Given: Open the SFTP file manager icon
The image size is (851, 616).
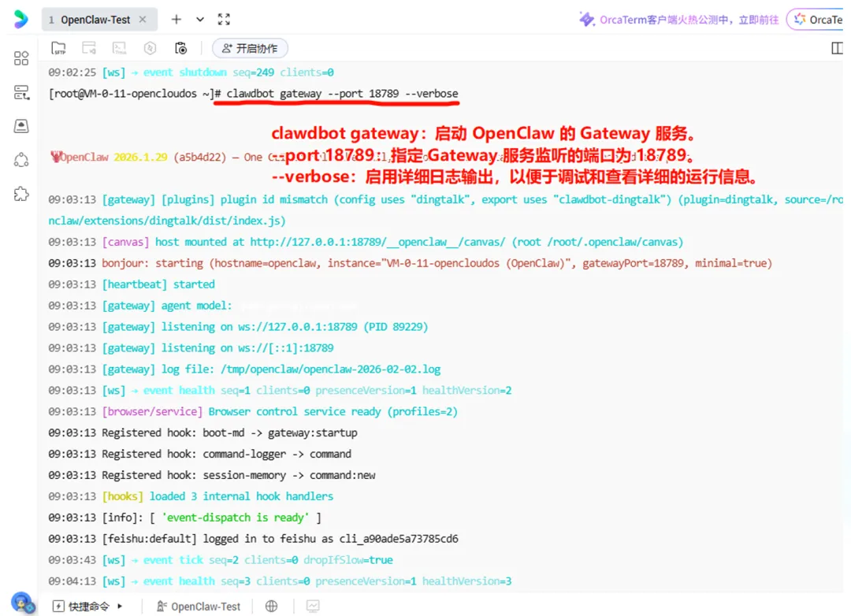Looking at the screenshot, I should click(x=58, y=48).
